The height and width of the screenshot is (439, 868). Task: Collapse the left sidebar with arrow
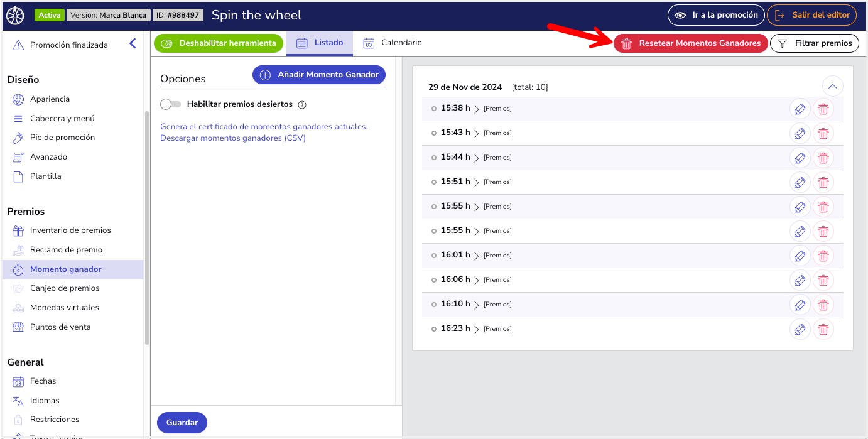click(133, 44)
